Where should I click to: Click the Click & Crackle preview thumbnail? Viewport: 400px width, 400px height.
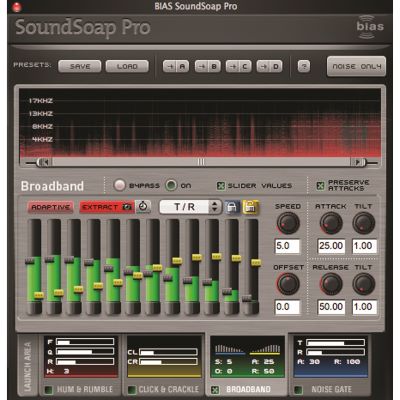[164, 357]
